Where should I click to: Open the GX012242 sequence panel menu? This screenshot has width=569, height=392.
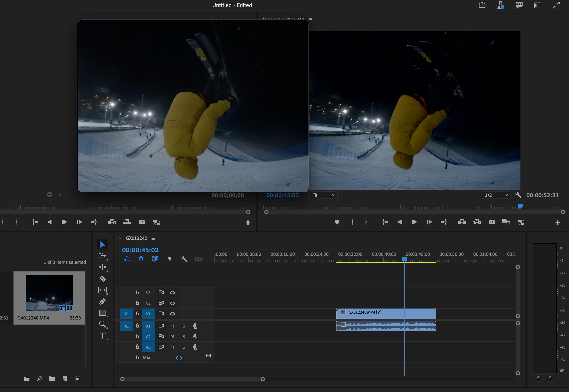[153, 238]
